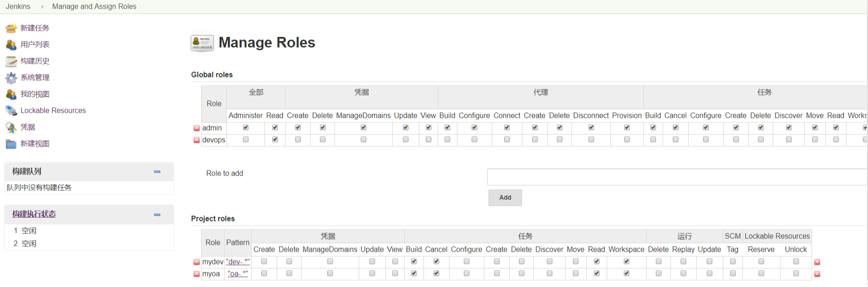
Task: Open 系统管理 gear icon
Action: pyautogui.click(x=11, y=78)
